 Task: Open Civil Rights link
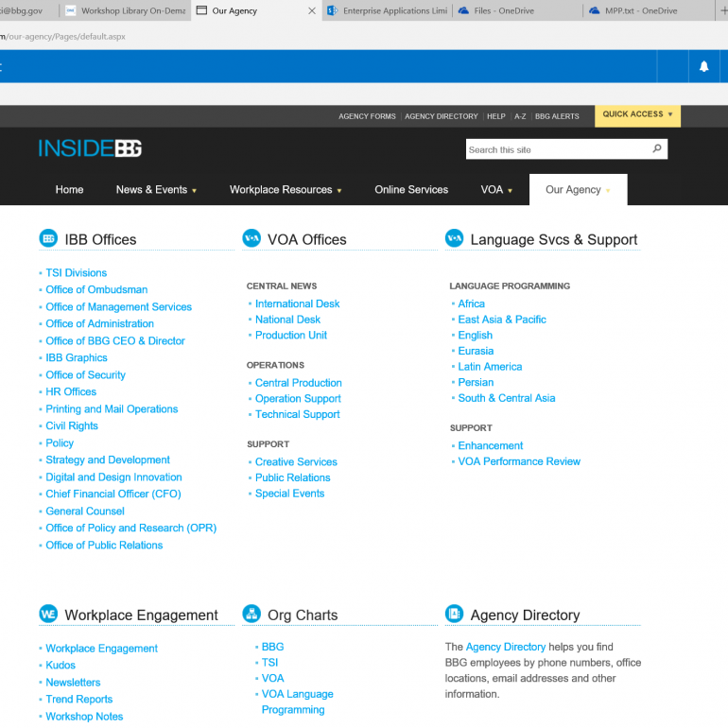72,425
